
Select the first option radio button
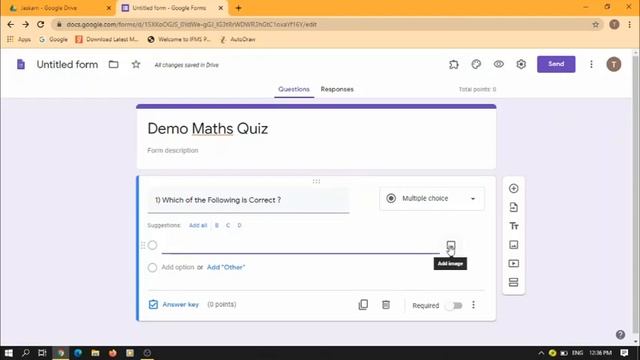(x=152, y=245)
